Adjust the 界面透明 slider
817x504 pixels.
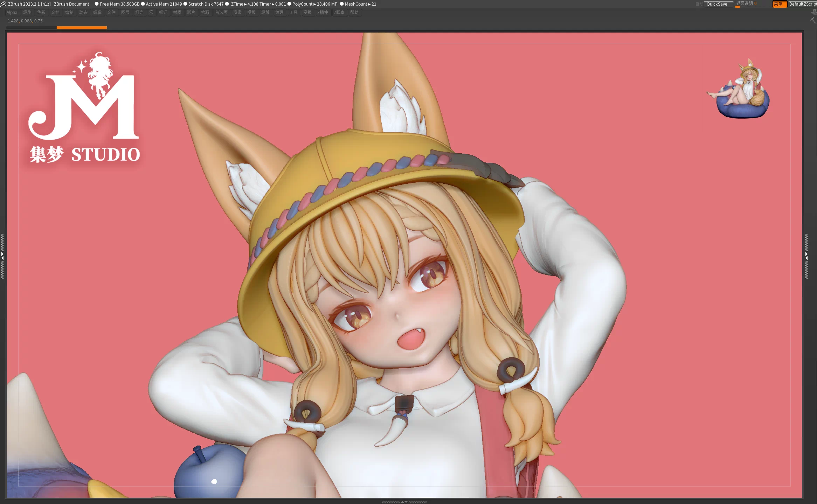coord(752,4)
